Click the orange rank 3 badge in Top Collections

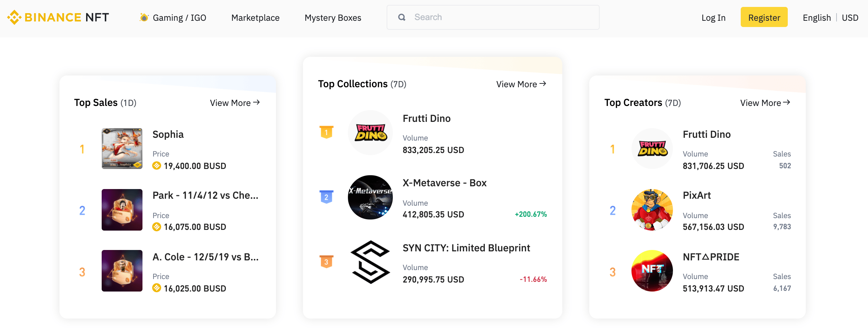point(326,262)
